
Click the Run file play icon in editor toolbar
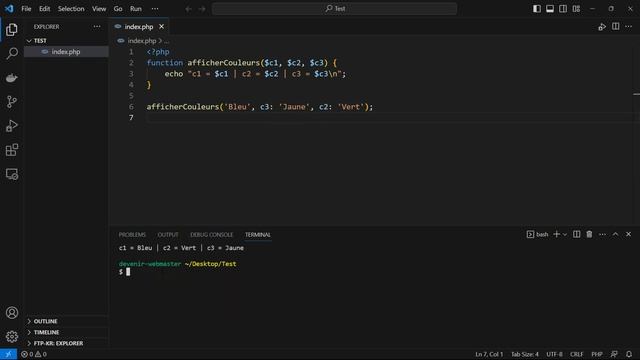602,27
